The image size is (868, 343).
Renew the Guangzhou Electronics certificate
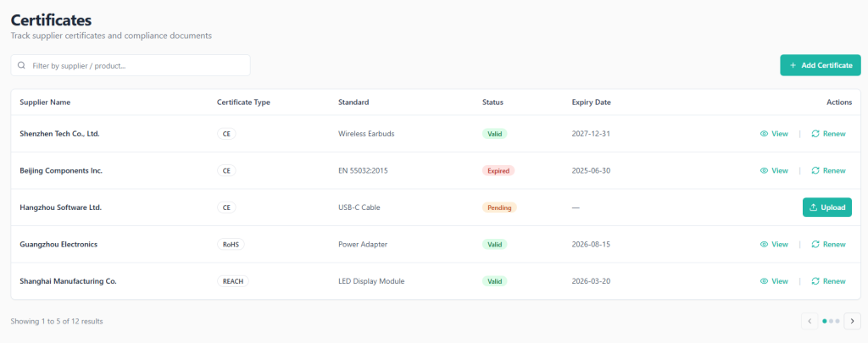pyautogui.click(x=828, y=244)
